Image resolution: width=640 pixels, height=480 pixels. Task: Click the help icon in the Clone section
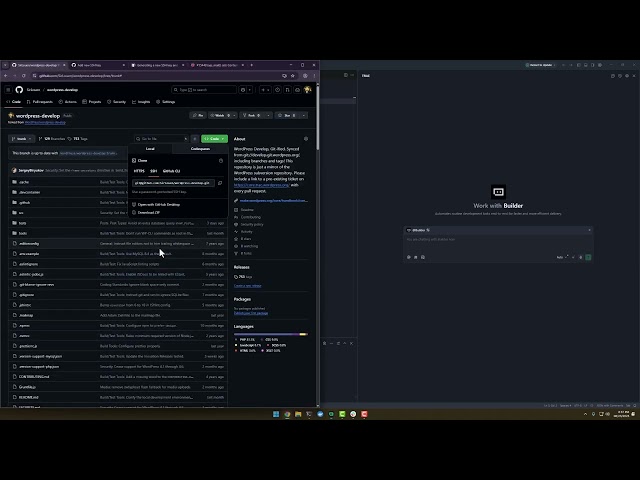(221, 161)
